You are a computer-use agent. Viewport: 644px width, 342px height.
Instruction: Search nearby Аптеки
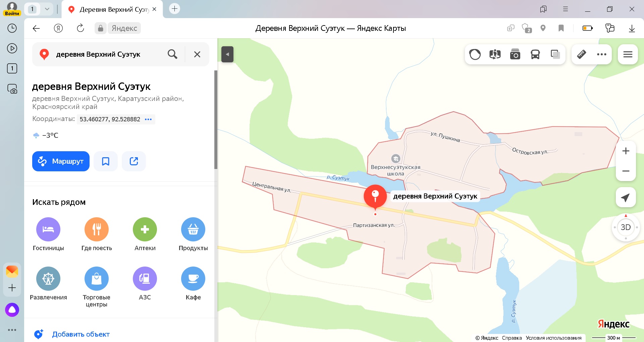(x=145, y=234)
